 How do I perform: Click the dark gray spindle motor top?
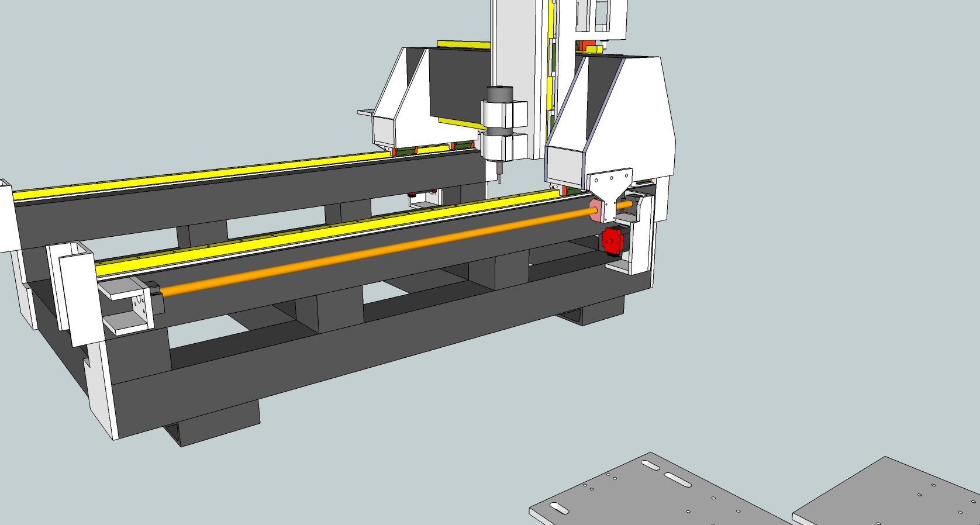tap(499, 94)
